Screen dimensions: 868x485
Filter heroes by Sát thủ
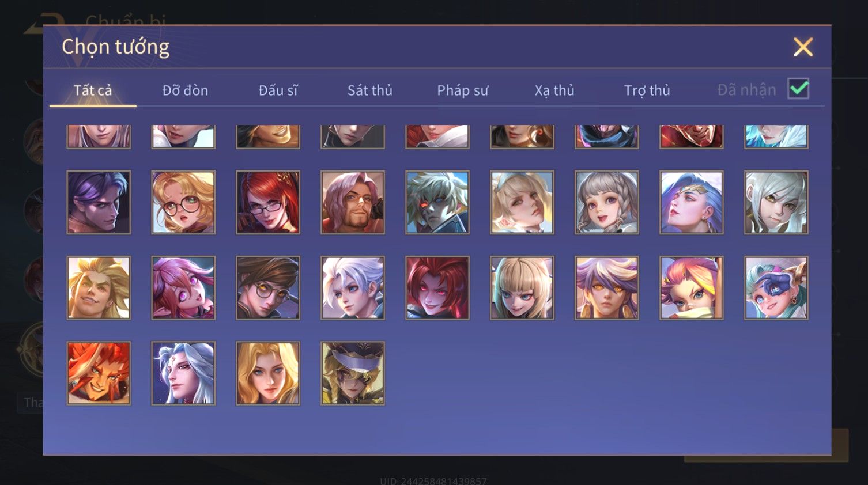(x=370, y=90)
